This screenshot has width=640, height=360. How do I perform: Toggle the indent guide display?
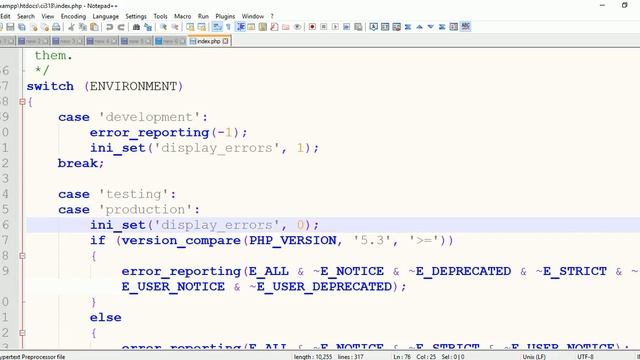pyautogui.click(x=241, y=27)
